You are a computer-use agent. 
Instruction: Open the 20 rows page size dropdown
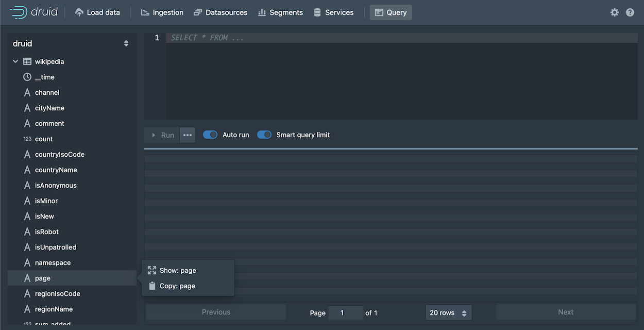(x=448, y=312)
